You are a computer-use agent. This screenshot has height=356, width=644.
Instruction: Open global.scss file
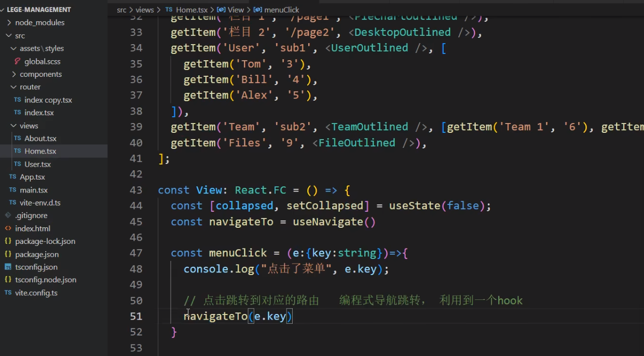click(x=42, y=61)
